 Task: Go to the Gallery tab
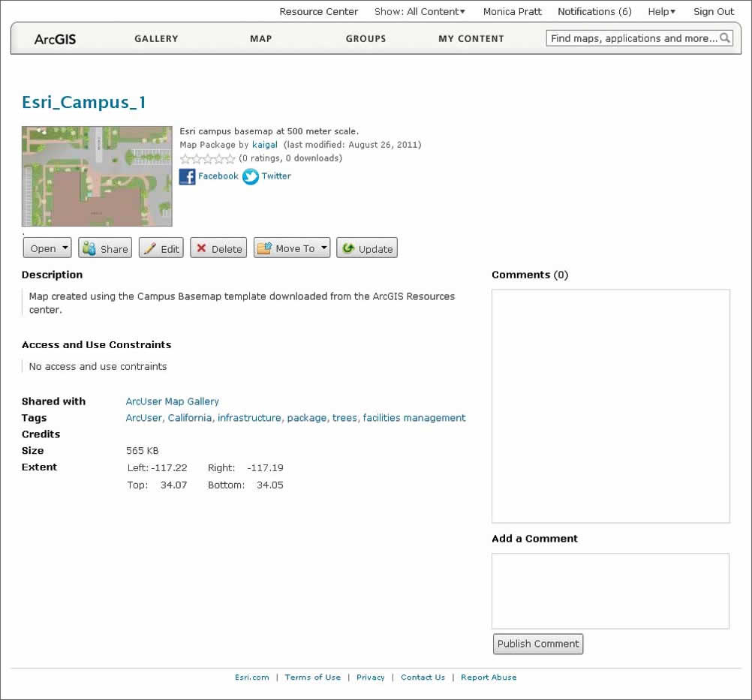pyautogui.click(x=156, y=38)
